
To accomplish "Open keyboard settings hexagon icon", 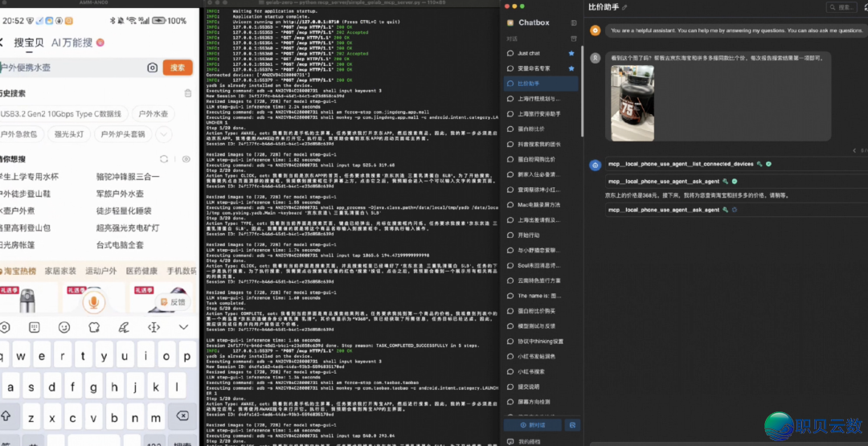I will click(x=5, y=327).
